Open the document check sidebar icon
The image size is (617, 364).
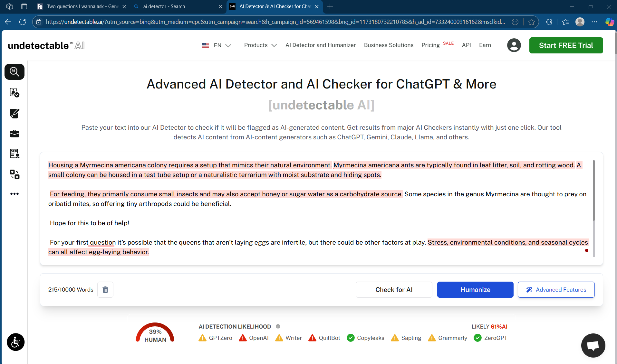point(14,92)
